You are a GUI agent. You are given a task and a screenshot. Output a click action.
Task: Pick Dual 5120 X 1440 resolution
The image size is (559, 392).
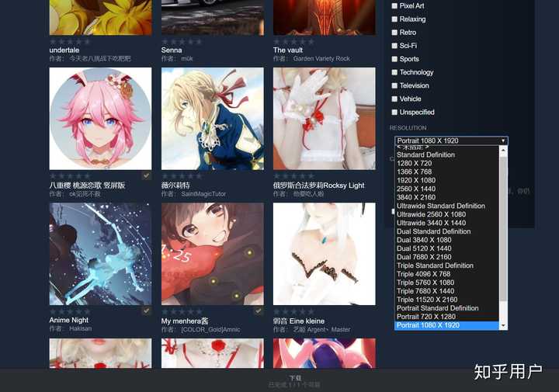tap(446, 248)
